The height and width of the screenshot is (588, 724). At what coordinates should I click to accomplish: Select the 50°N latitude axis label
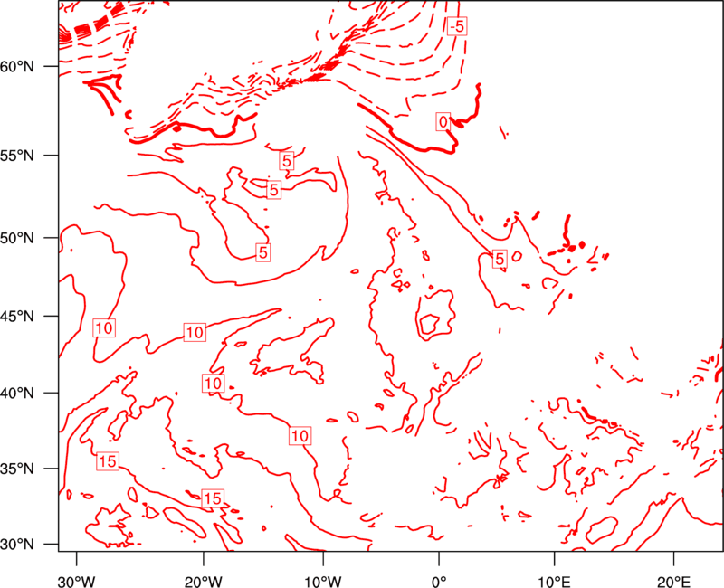pyautogui.click(x=17, y=238)
